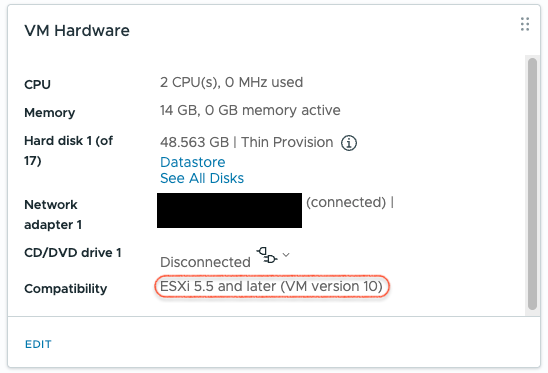Click the Compatibility row label
Image resolution: width=548 pixels, height=373 pixels.
[66, 289]
